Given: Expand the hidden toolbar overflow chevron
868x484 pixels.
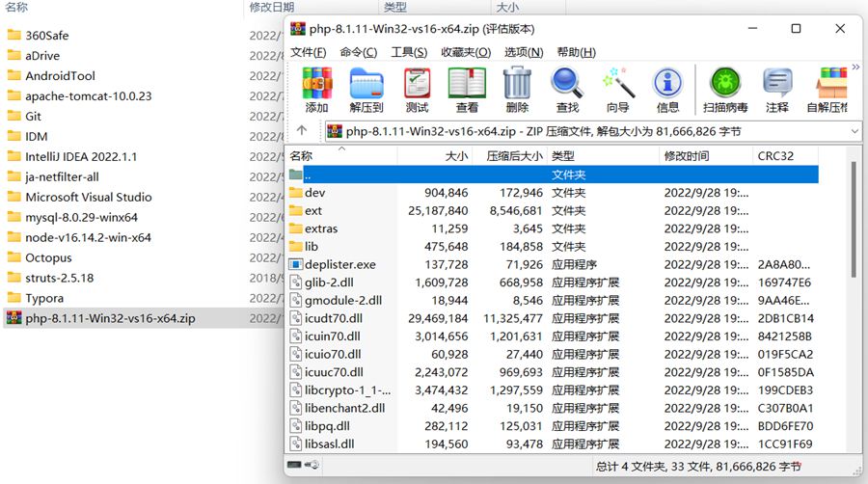Looking at the screenshot, I should (854, 67).
